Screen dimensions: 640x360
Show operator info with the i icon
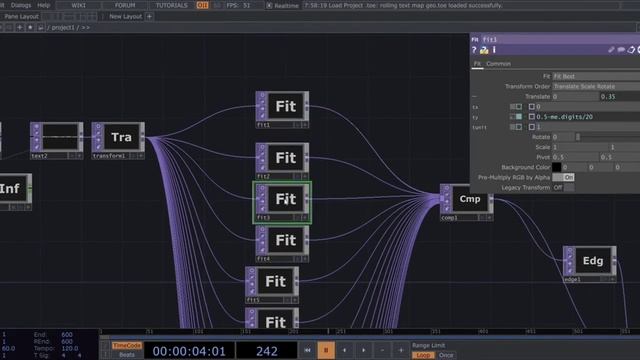tap(494, 50)
